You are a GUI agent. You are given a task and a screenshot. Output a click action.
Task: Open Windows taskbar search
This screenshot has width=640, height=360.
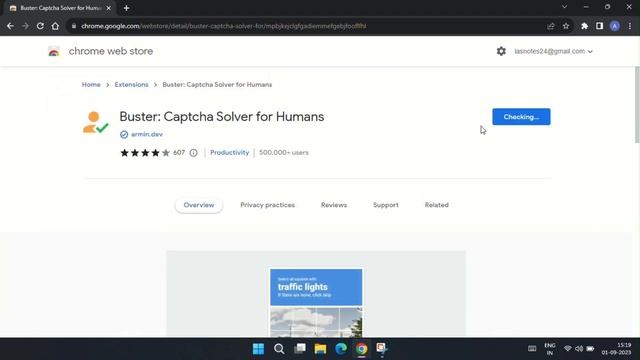tap(279, 349)
